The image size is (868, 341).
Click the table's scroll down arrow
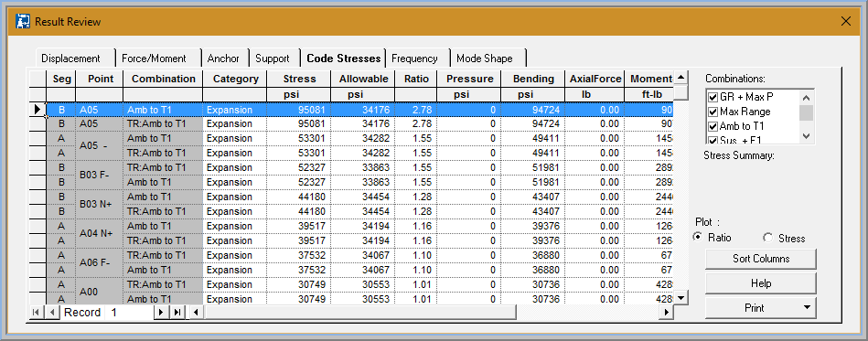(x=680, y=298)
